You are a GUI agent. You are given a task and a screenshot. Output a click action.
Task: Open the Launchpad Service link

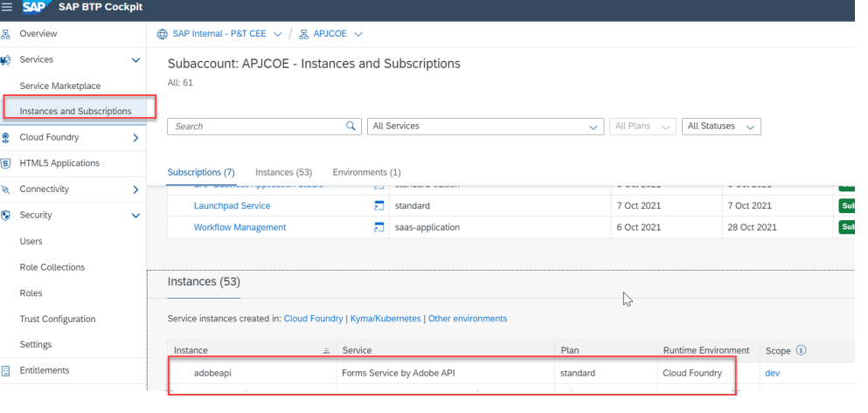(232, 206)
